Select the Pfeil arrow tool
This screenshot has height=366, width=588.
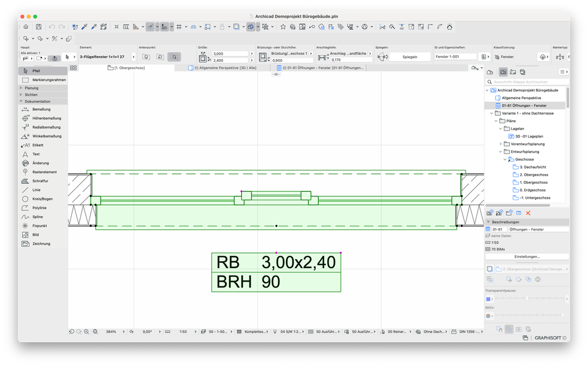[x=43, y=71]
